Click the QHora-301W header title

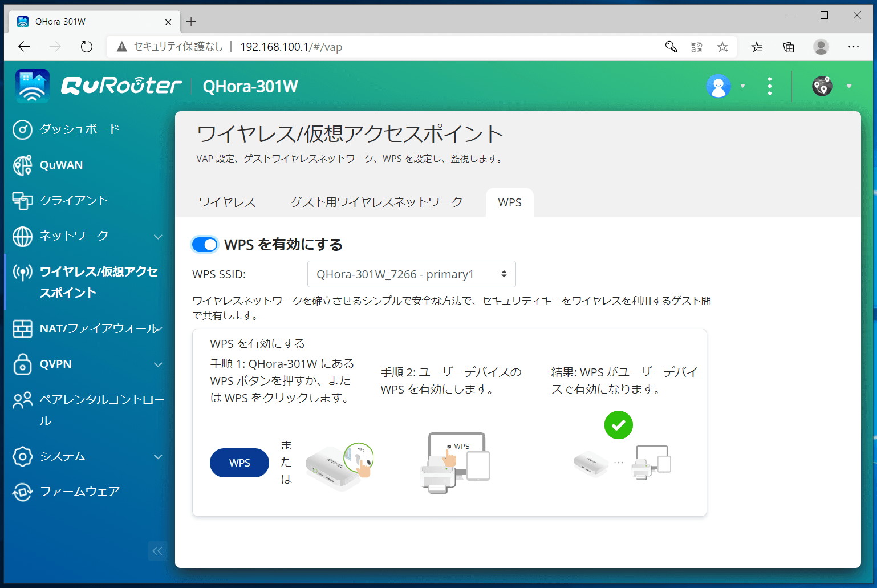[x=250, y=86]
